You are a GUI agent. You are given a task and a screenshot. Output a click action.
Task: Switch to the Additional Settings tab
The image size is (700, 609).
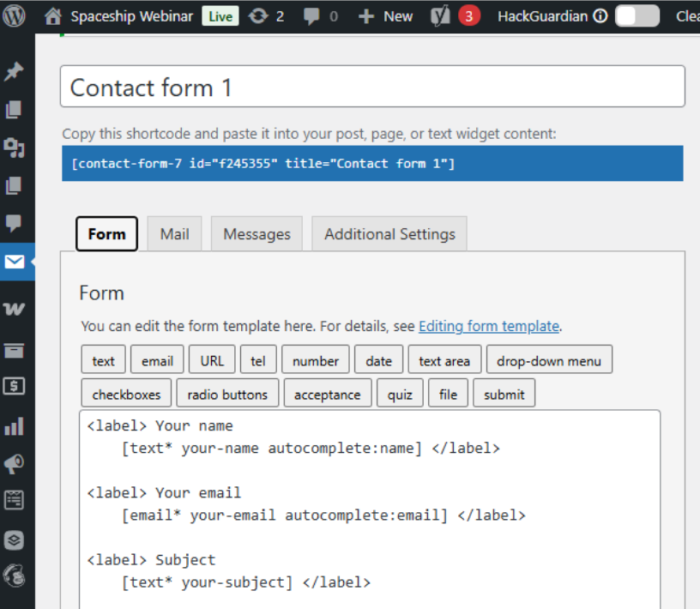coord(389,234)
